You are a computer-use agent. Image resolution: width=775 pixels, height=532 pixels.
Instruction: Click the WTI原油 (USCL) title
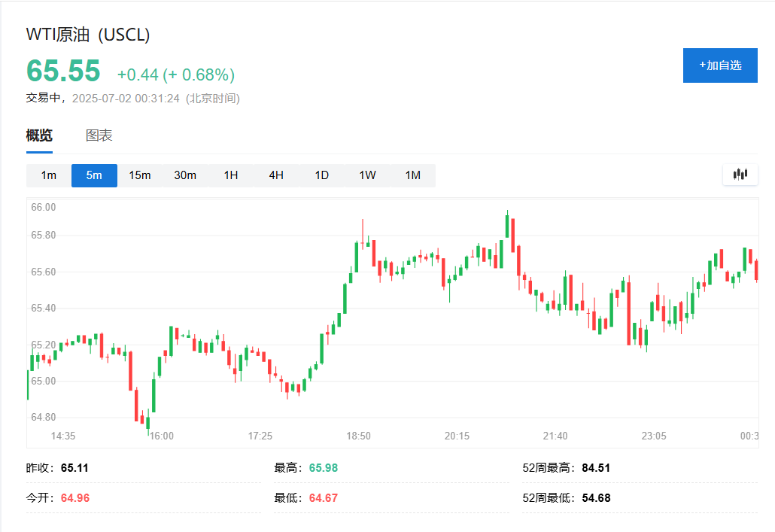tap(88, 35)
